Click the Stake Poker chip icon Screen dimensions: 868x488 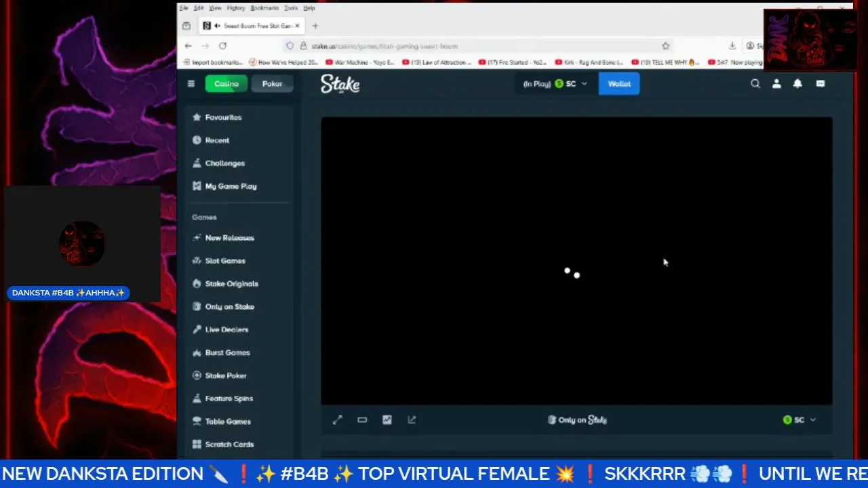click(197, 375)
